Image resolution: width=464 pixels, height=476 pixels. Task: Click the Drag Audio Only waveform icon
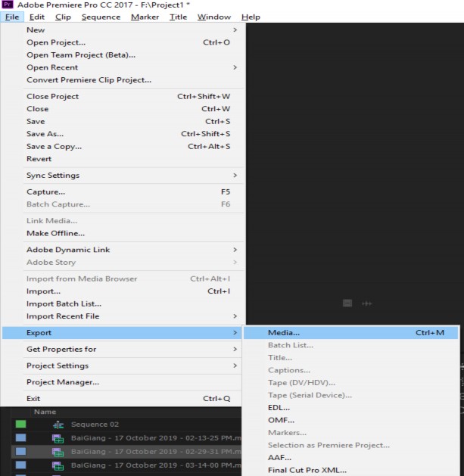coord(367,303)
